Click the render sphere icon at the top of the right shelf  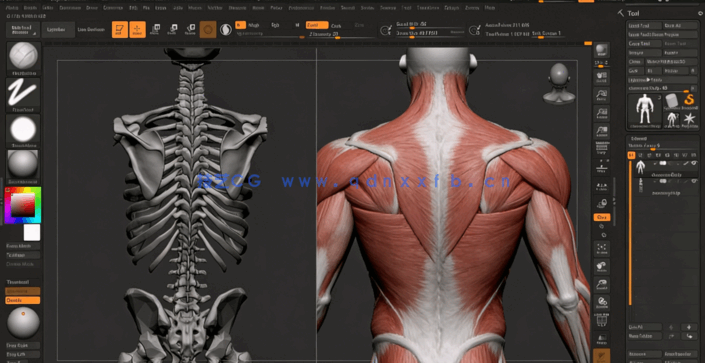[602, 50]
